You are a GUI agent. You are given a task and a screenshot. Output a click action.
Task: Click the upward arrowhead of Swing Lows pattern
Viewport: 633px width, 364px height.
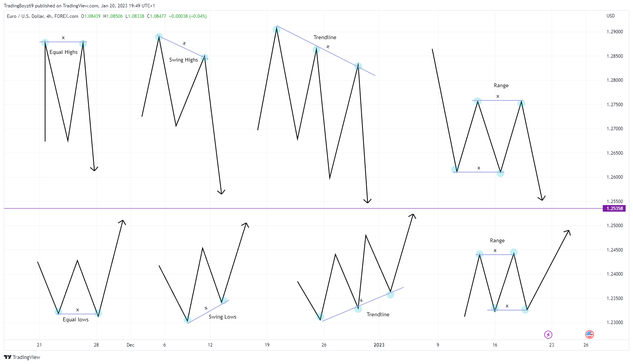[245, 224]
